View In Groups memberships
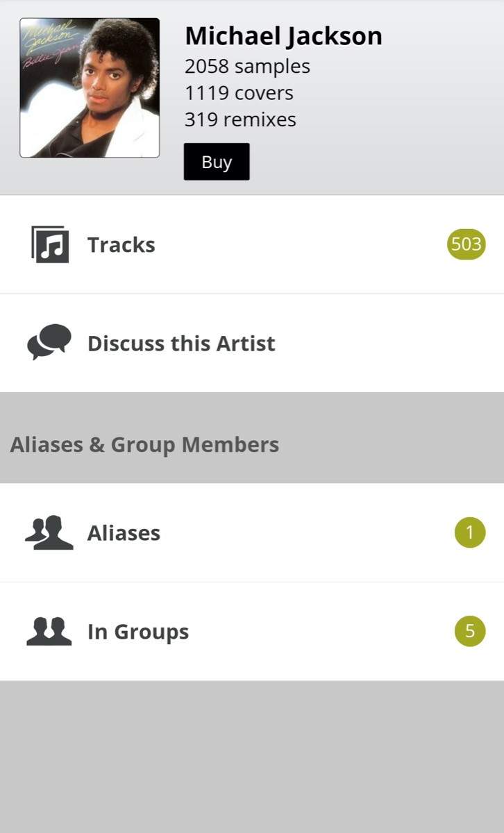This screenshot has height=833, width=504. (x=138, y=632)
